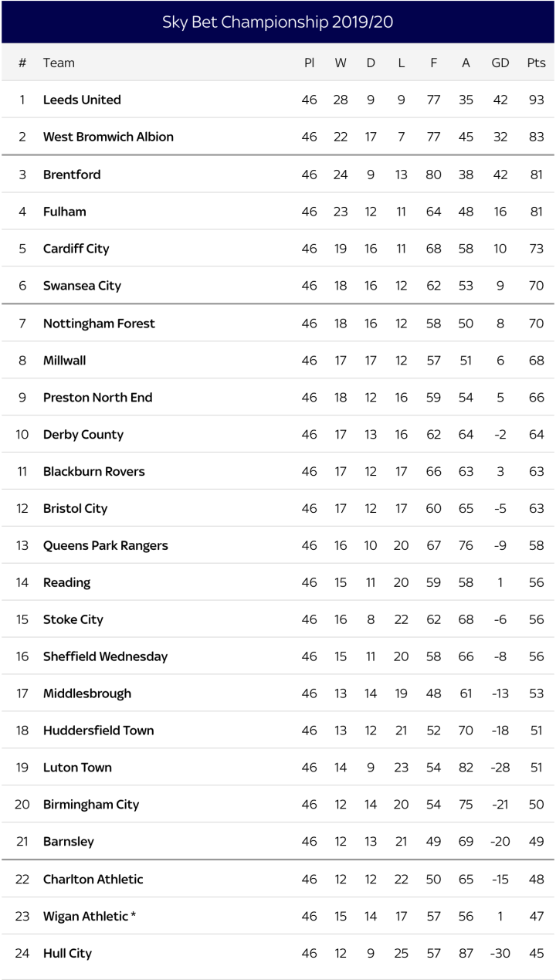Screen dimensions: 556x980
Task: Click Leeds United's 93 points value
Action: (536, 100)
